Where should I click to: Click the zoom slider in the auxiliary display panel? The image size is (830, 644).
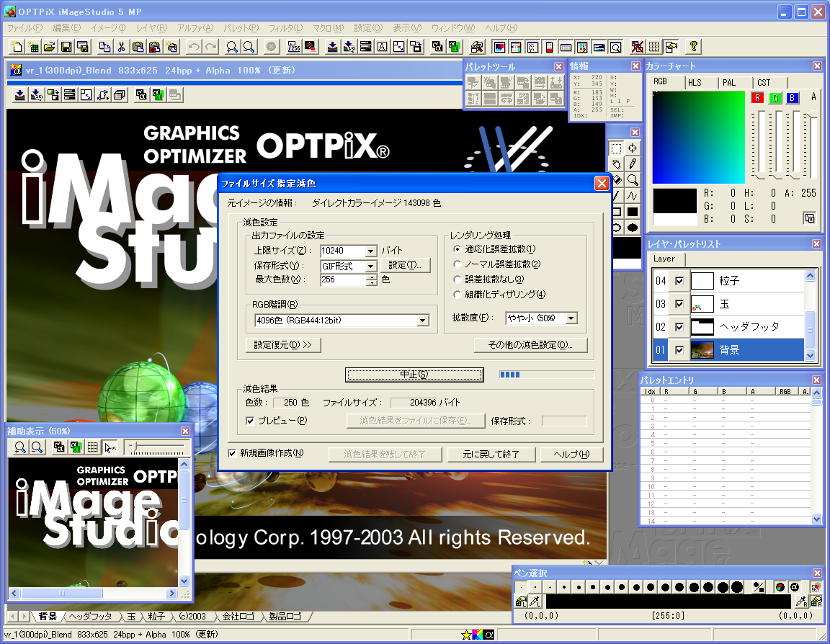[157, 447]
